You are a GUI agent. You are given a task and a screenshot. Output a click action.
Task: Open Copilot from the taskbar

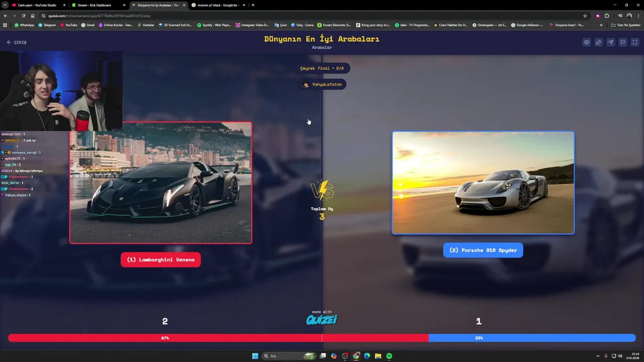[334, 356]
